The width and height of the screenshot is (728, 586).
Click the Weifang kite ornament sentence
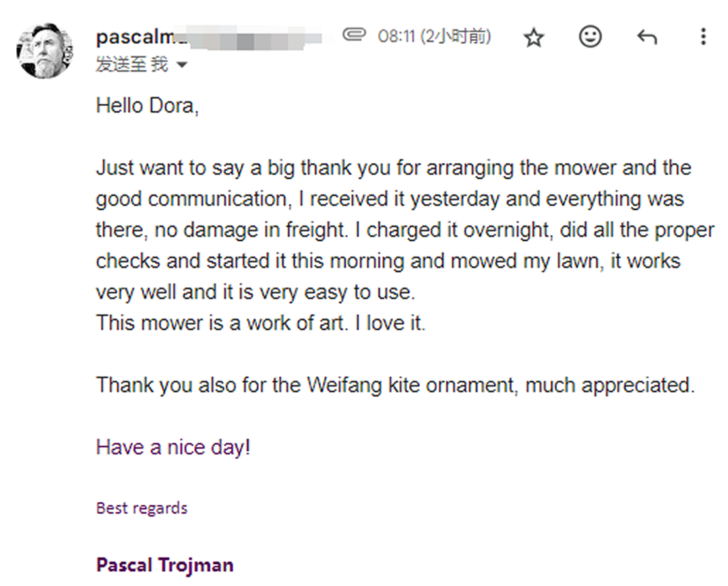pos(395,385)
